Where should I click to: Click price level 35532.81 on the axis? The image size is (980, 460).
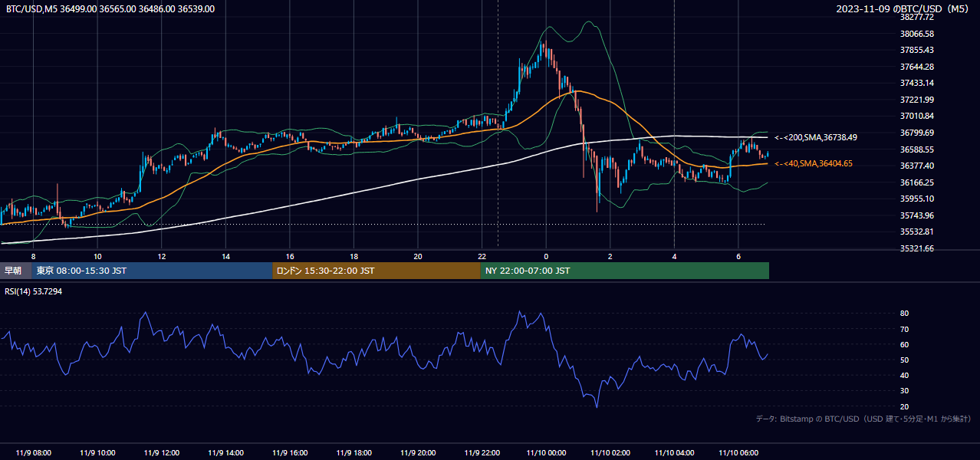click(x=916, y=232)
